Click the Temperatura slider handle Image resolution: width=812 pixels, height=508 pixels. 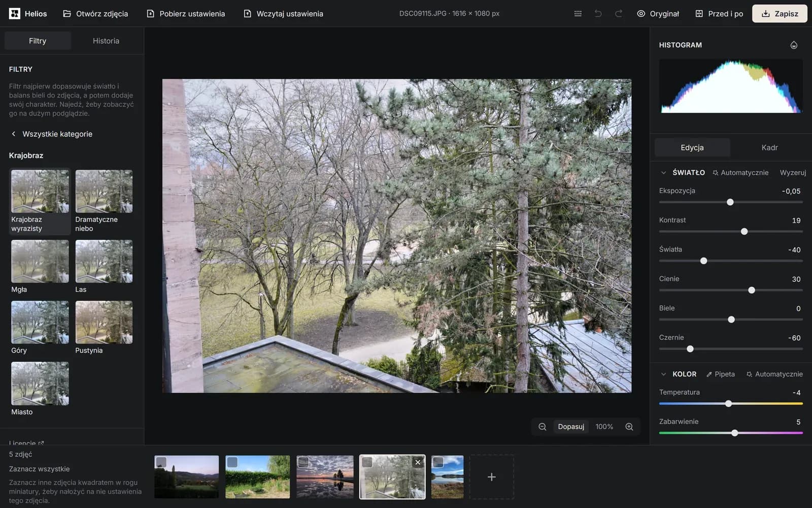point(728,404)
